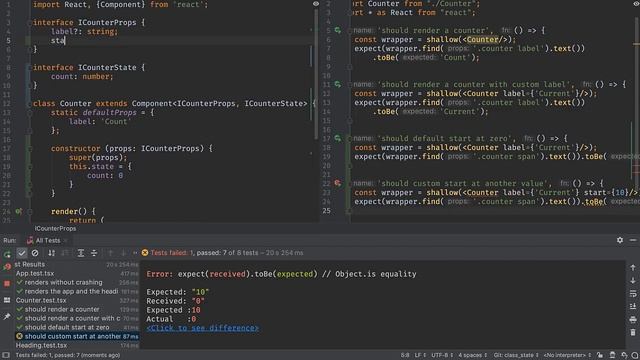
Task: Jump up the stack trace arrow
Action: tap(633, 268)
